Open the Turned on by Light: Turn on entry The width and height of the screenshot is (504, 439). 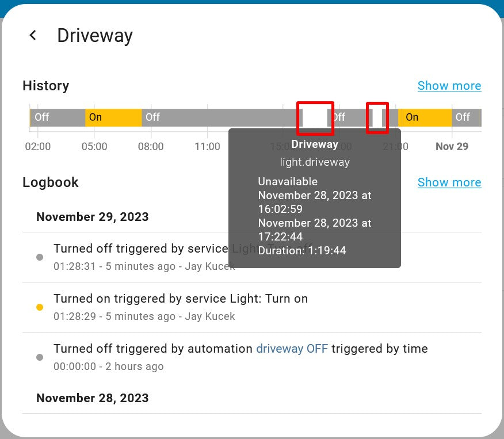(x=181, y=299)
